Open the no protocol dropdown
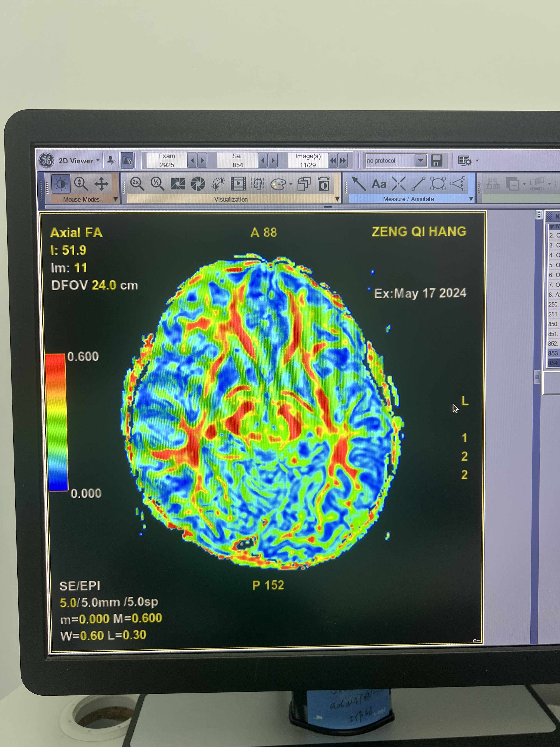Screen dimensions: 560x747 coord(420,161)
